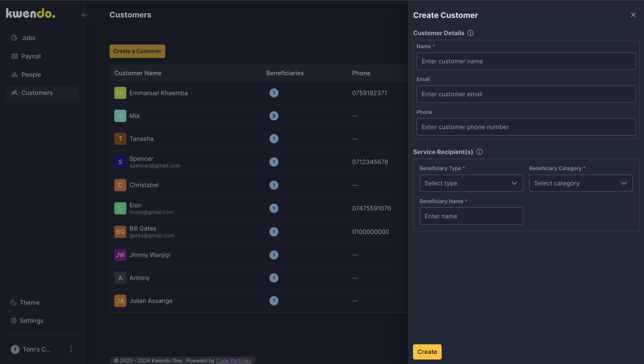Click the EK avatar for Emmanuel Khaemba
644x364 pixels.
tap(120, 93)
